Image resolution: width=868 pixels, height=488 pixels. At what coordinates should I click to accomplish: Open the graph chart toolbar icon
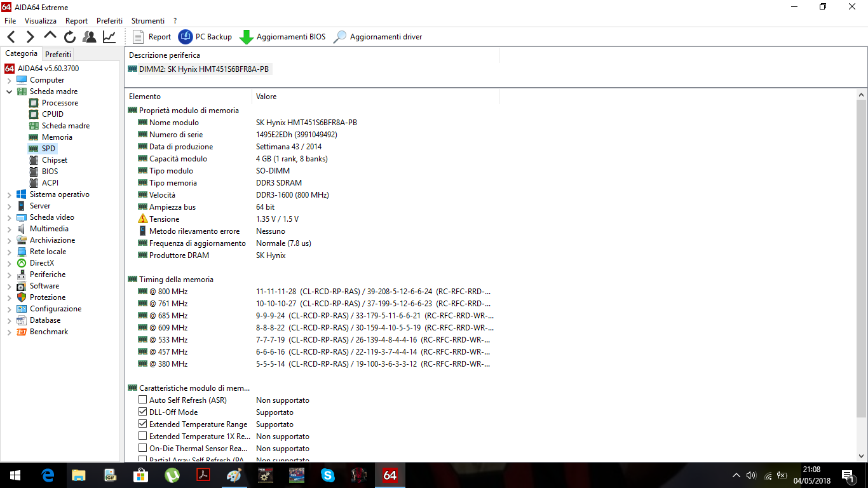click(x=109, y=37)
